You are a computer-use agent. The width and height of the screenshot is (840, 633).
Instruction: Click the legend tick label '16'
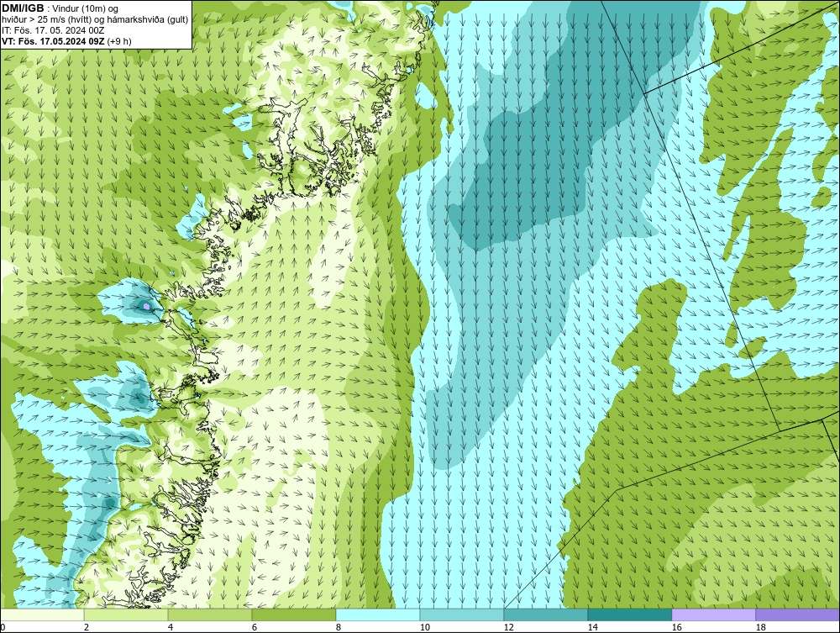tap(676, 627)
